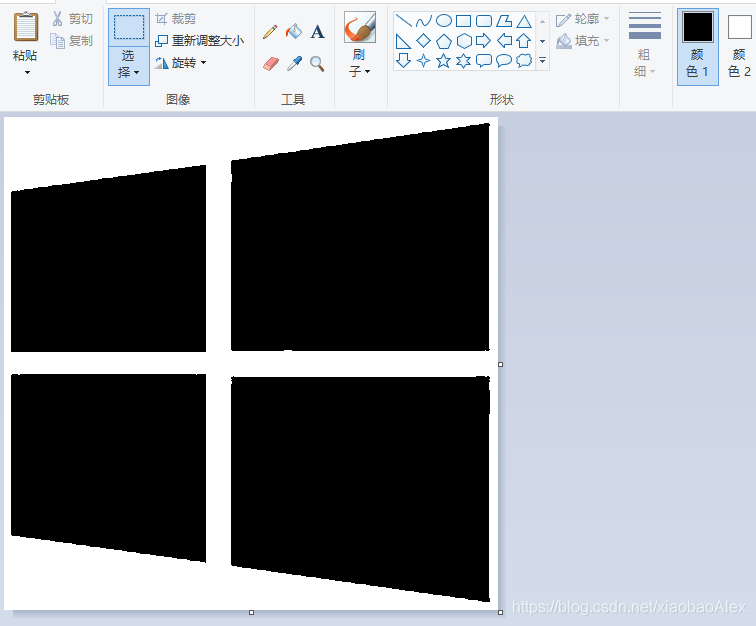The image size is (756, 626).
Task: Choose the Down arrow shape
Action: [403, 61]
